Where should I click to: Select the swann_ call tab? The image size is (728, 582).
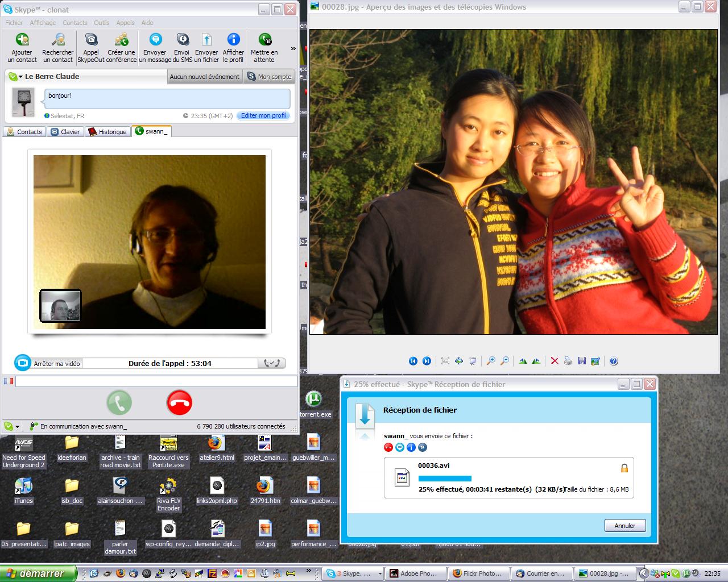tap(151, 131)
